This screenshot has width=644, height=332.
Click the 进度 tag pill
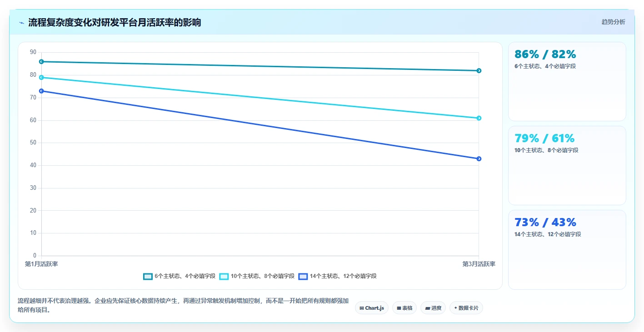(433, 308)
